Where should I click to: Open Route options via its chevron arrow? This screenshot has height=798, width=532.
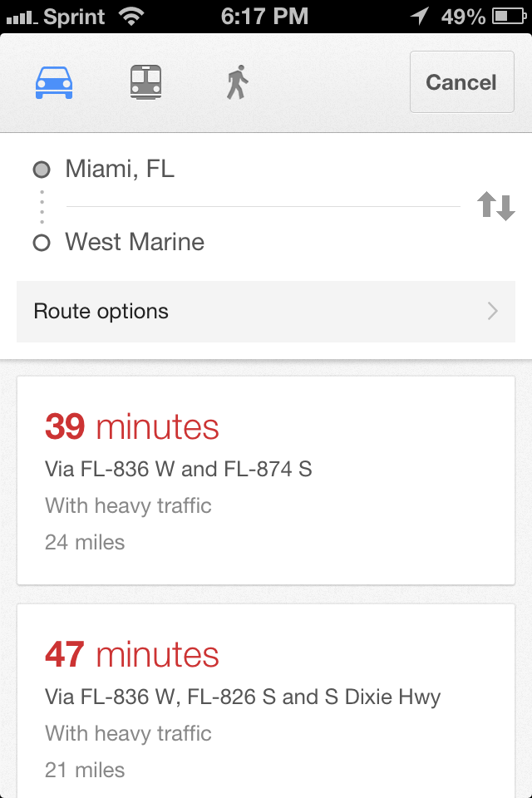coord(492,312)
